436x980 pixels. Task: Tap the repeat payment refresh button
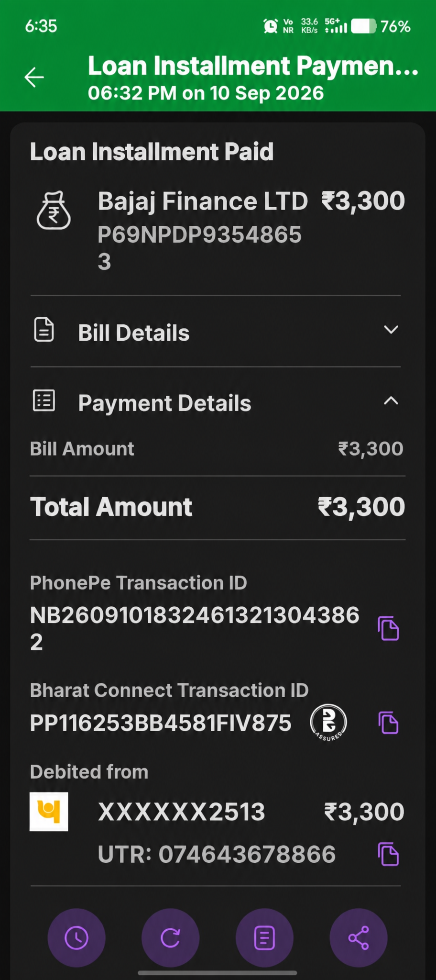click(x=170, y=937)
